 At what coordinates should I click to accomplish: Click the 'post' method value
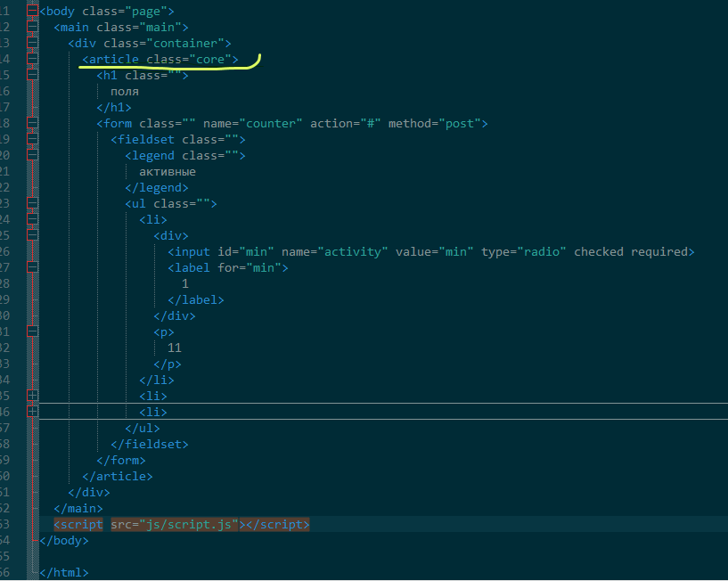(460, 124)
